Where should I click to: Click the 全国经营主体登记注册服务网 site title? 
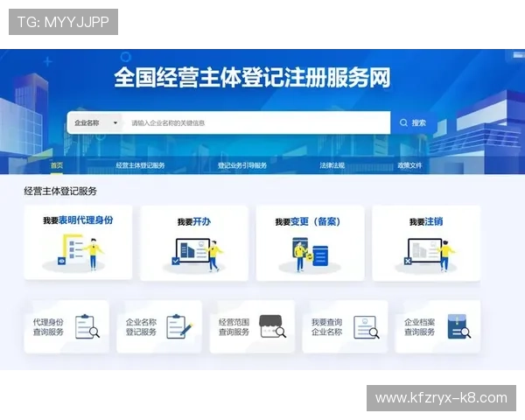click(x=253, y=77)
